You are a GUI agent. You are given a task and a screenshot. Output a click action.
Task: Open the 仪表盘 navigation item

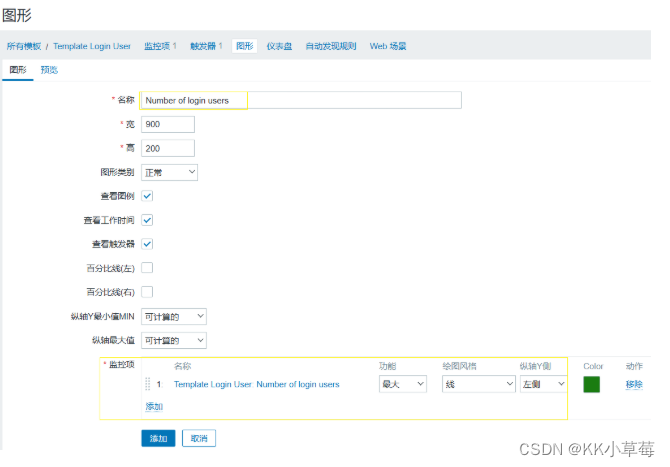point(279,46)
